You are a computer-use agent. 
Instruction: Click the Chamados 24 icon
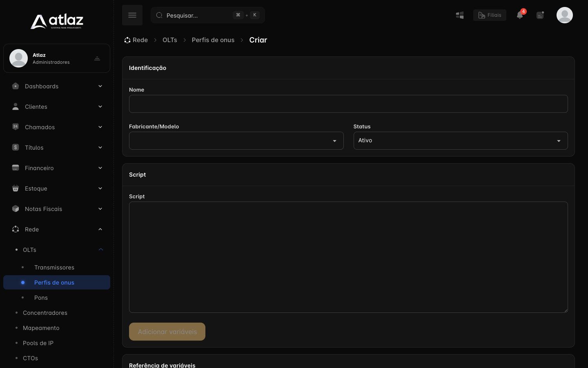[16, 127]
